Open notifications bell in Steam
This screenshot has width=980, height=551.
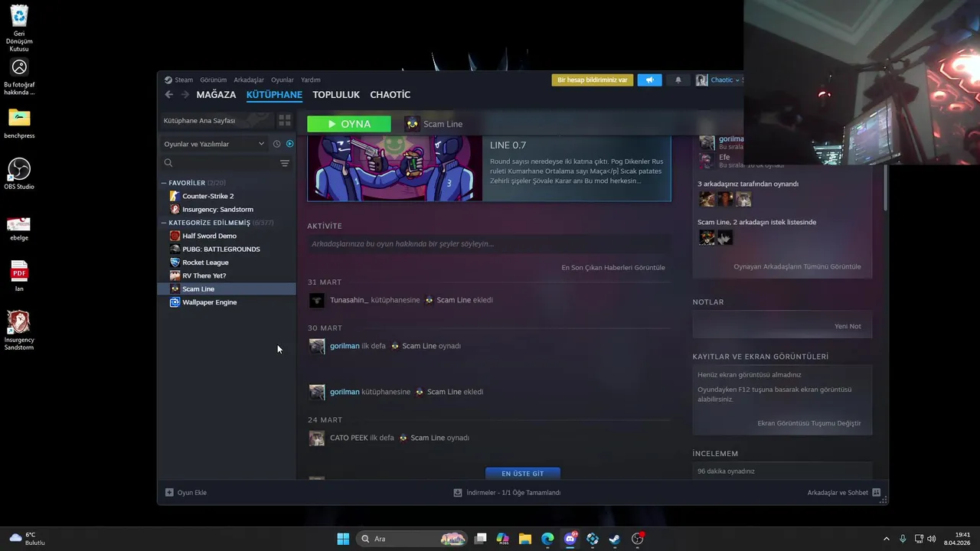pyautogui.click(x=678, y=80)
